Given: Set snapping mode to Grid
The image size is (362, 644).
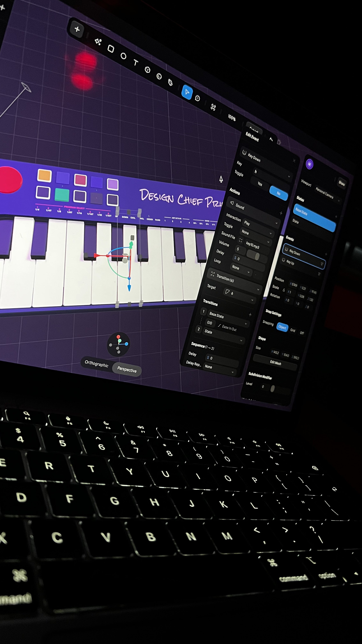Looking at the screenshot, I should (x=293, y=330).
